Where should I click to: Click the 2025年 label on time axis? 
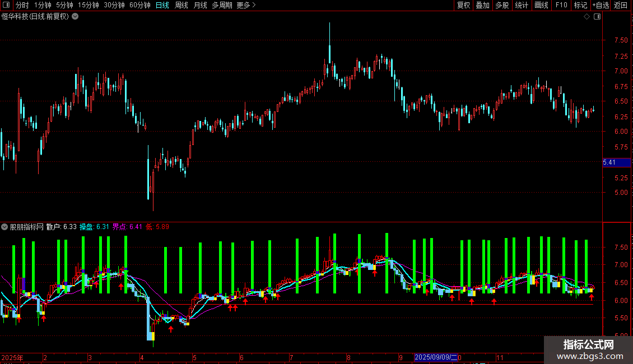coord(12,357)
